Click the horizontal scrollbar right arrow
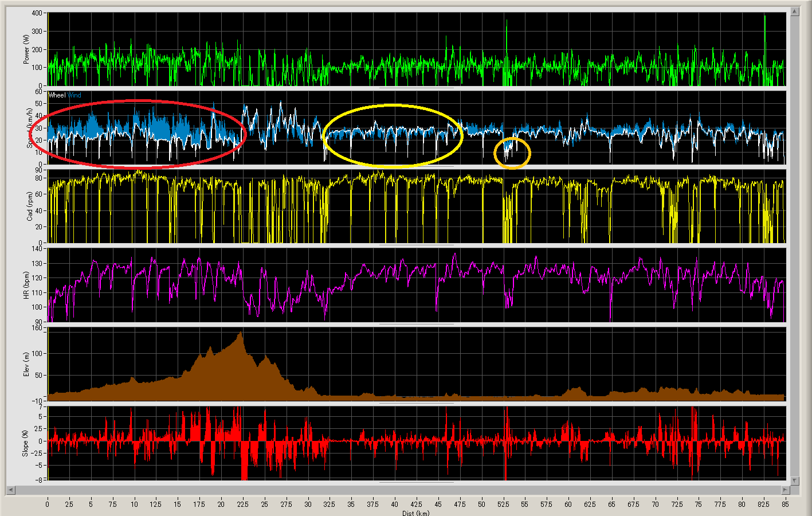Screen dimensions: 812x516 [786, 490]
